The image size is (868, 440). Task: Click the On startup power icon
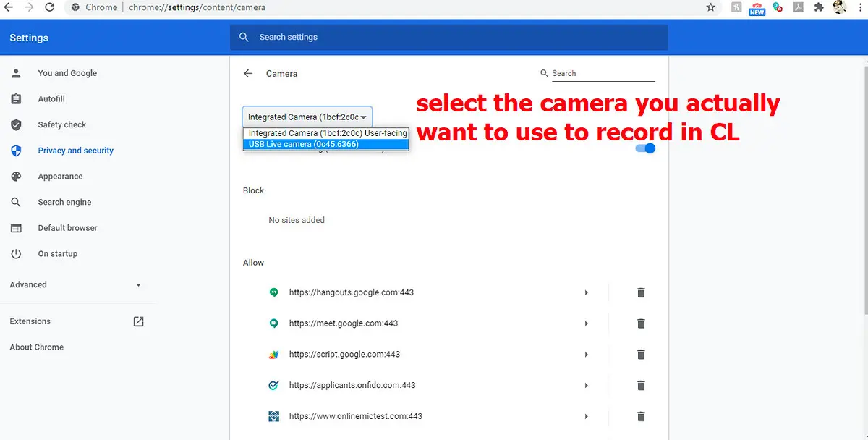16,253
